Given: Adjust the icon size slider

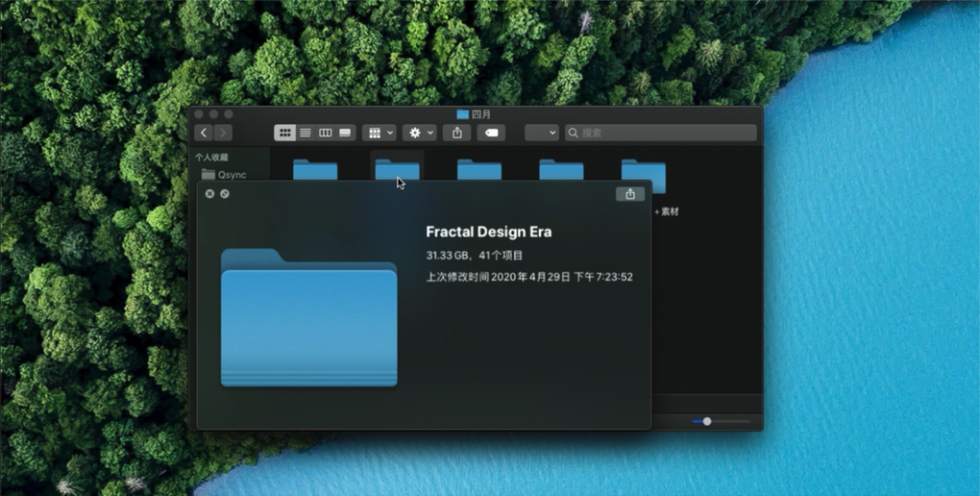Looking at the screenshot, I should pyautogui.click(x=707, y=421).
